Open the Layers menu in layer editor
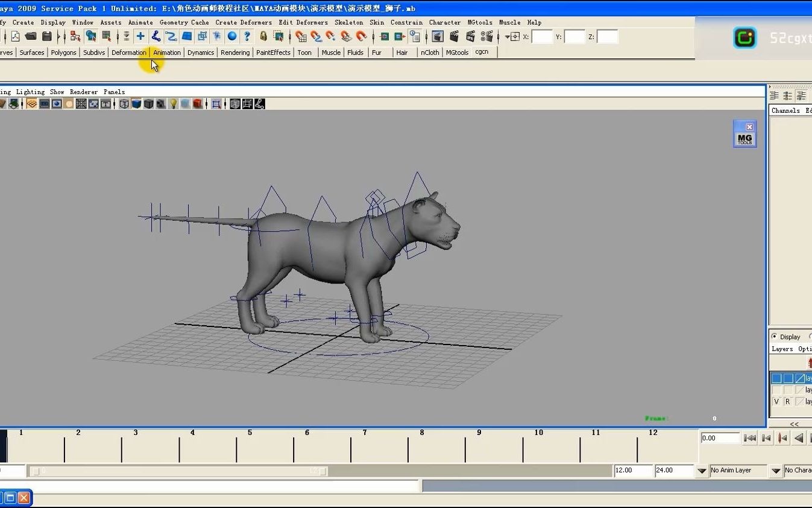The height and width of the screenshot is (508, 812). click(782, 349)
